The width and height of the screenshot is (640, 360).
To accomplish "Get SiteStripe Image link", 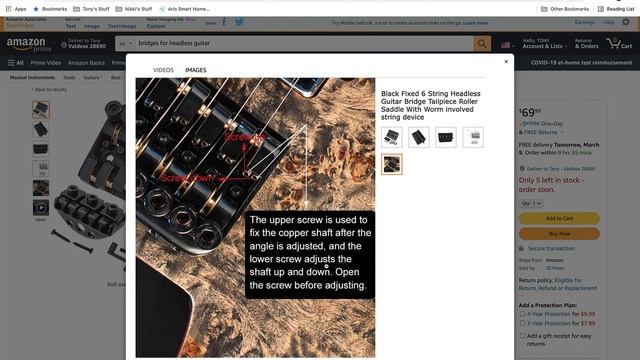I will (92, 26).
